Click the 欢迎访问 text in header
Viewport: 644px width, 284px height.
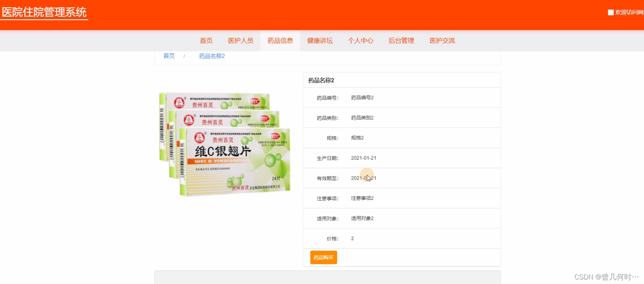point(629,12)
